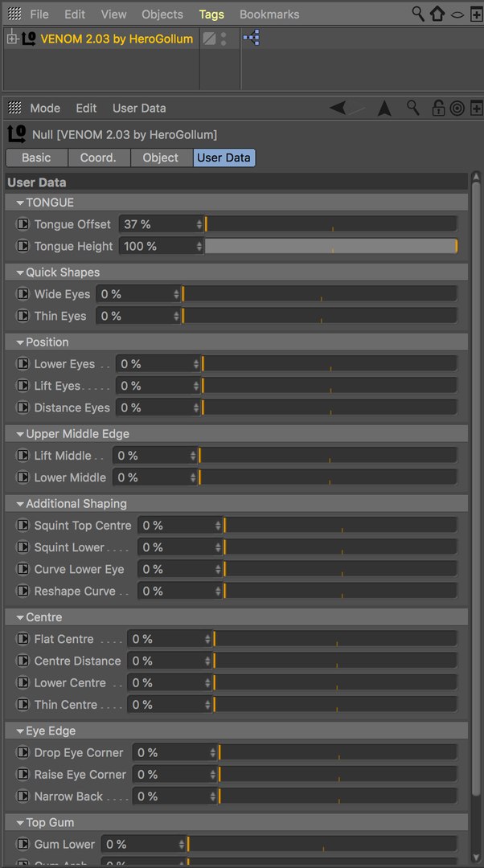Screen dimensions: 484x868
Task: Open the Basic tab
Action: coord(36,158)
